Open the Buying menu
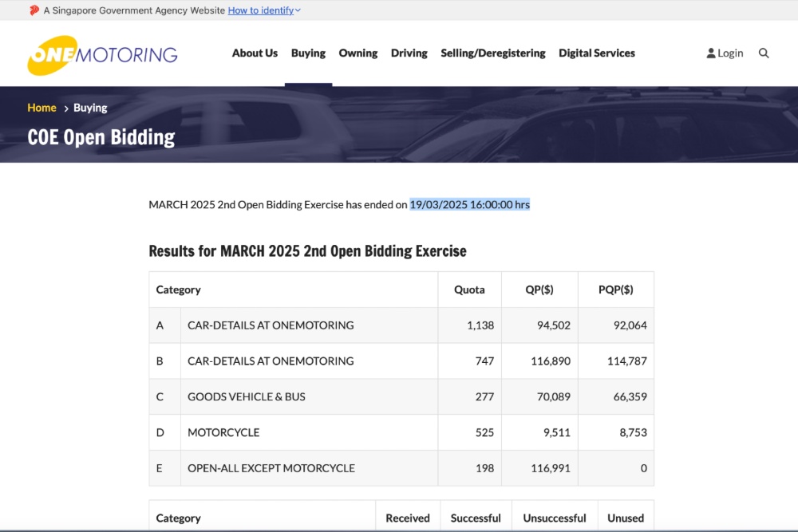This screenshot has width=798, height=532. [308, 53]
